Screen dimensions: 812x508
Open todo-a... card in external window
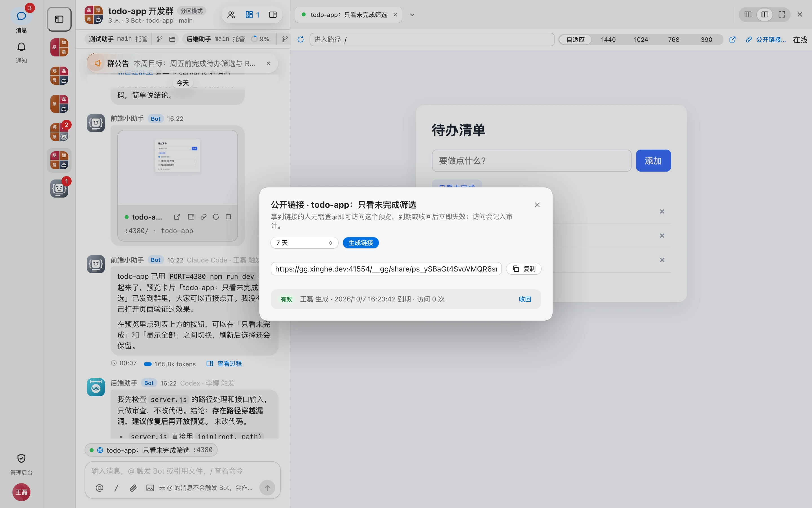click(177, 217)
